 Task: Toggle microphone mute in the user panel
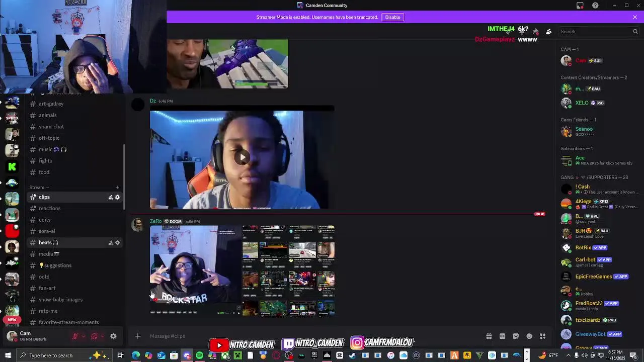click(75, 336)
